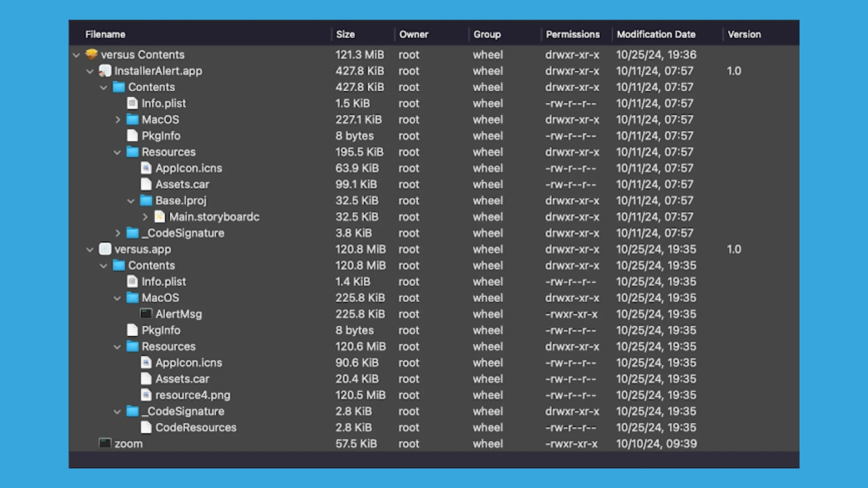
Task: Click the 120.8 MiB Contents folder icon
Action: pos(118,265)
